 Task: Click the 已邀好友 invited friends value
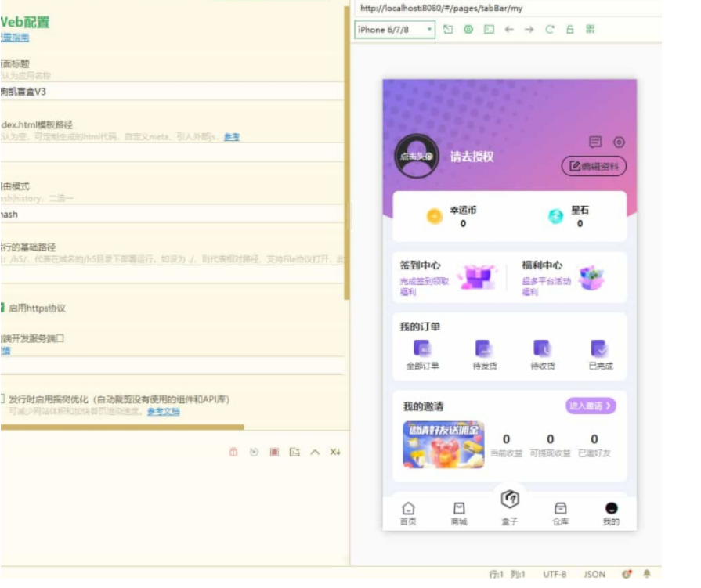coord(594,439)
